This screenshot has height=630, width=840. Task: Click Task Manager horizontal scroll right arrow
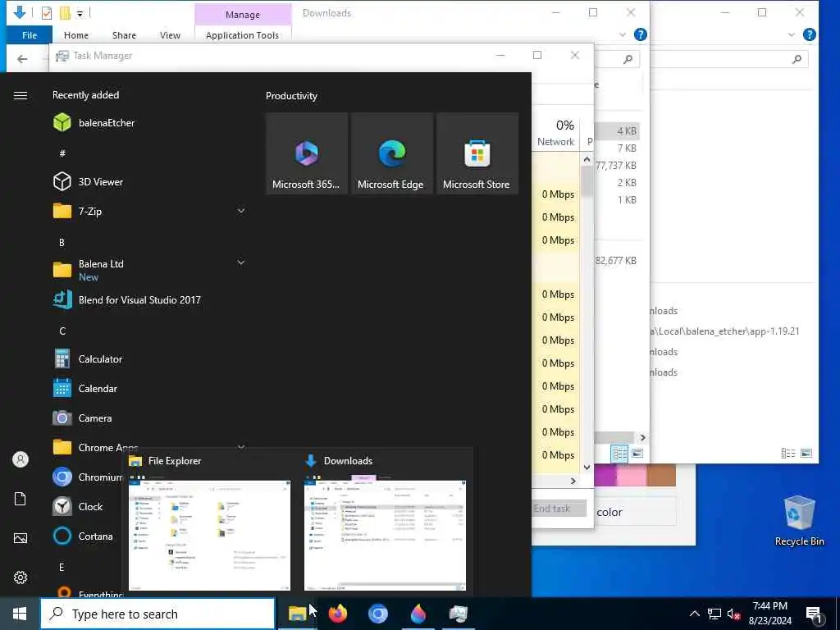(573, 481)
